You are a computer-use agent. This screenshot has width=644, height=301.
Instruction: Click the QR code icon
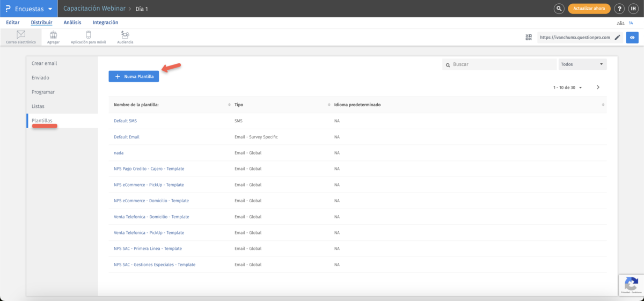click(x=529, y=38)
